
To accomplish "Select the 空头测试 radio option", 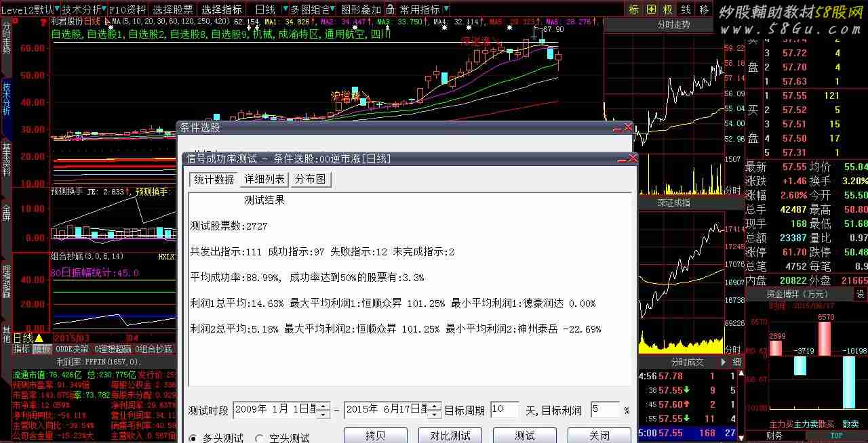I will (282, 438).
